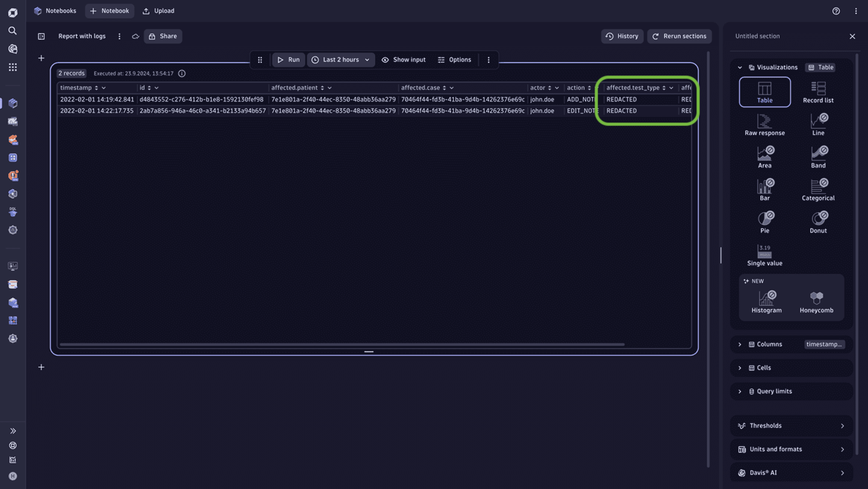
Task: Toggle Show input for the query
Action: [x=404, y=60]
